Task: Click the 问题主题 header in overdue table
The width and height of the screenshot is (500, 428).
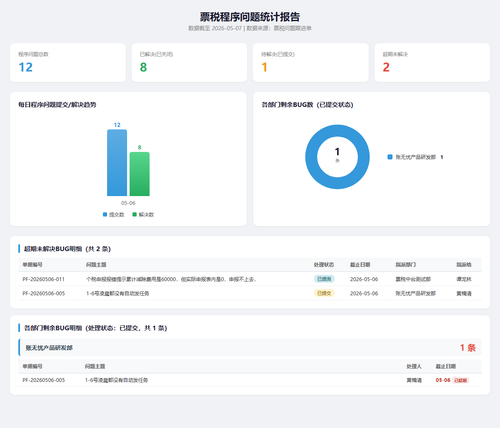Action: pos(96,265)
